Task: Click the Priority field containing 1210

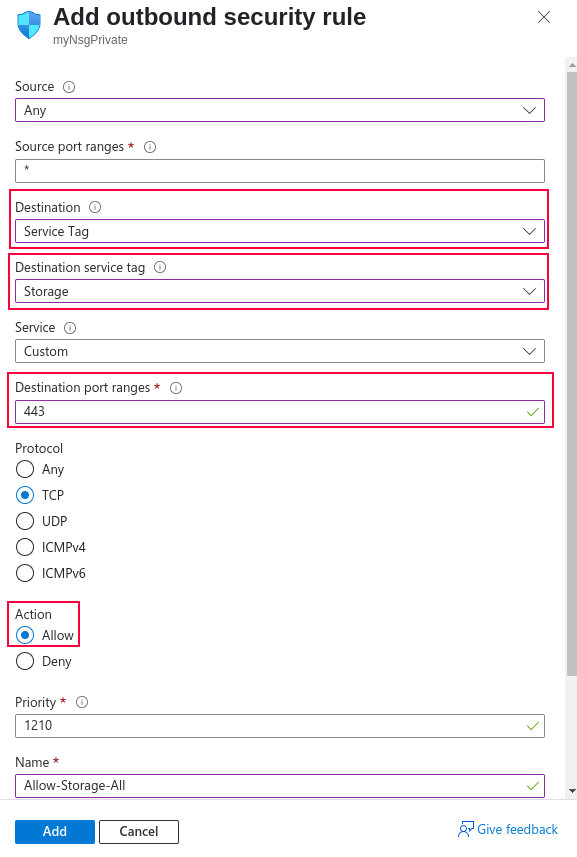Action: pos(280,726)
